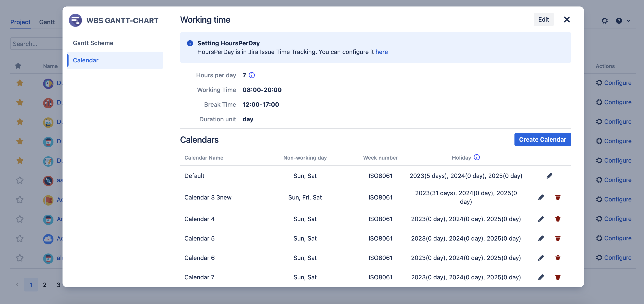Image resolution: width=644 pixels, height=304 pixels.
Task: Select Gantt Scheme in the sidebar
Action: pos(93,43)
